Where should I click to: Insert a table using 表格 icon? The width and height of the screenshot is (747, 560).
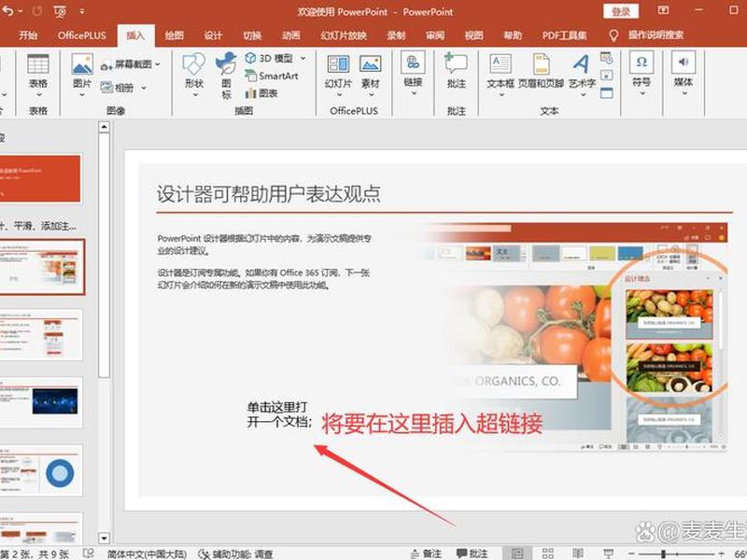point(37,64)
